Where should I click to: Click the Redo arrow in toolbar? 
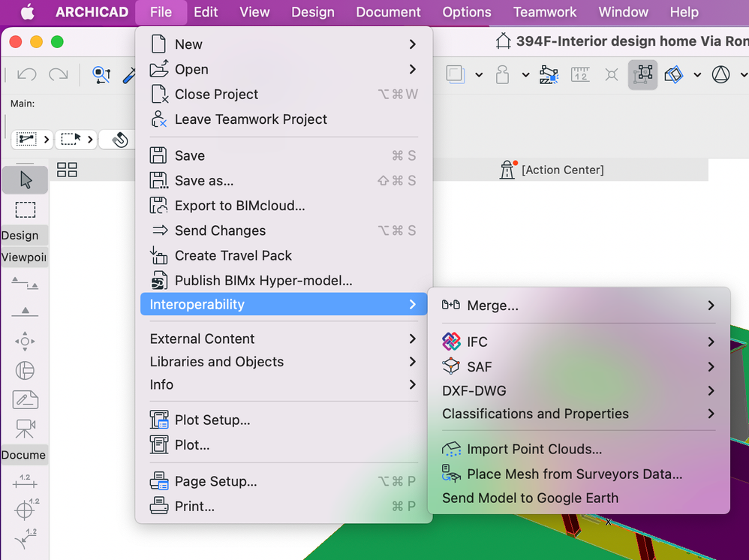pyautogui.click(x=59, y=74)
